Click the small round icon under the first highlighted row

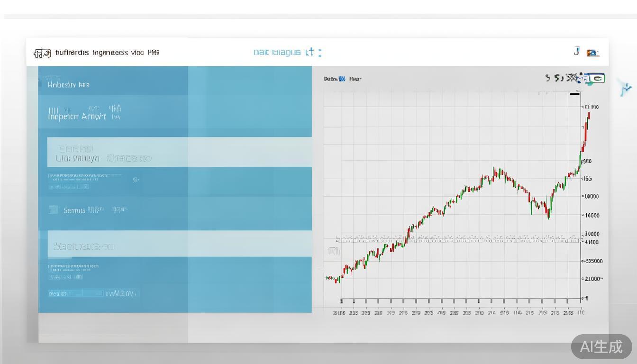[x=136, y=180]
